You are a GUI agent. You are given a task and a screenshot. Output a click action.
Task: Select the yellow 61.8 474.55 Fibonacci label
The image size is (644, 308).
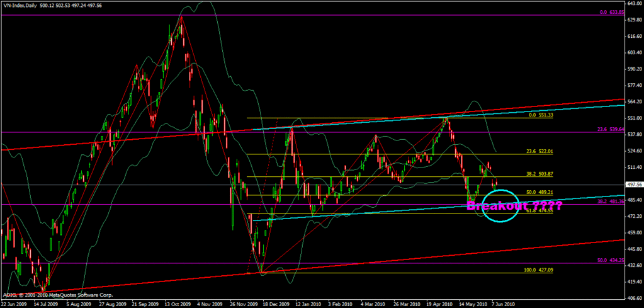click(539, 210)
